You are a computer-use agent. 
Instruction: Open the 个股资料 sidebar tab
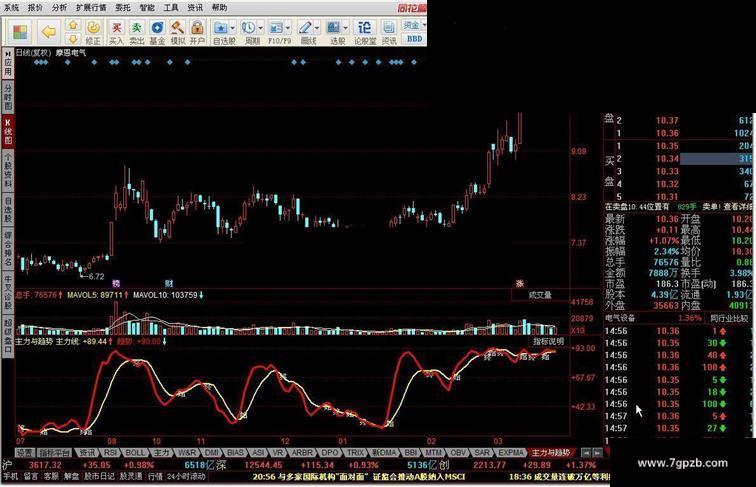click(x=8, y=171)
